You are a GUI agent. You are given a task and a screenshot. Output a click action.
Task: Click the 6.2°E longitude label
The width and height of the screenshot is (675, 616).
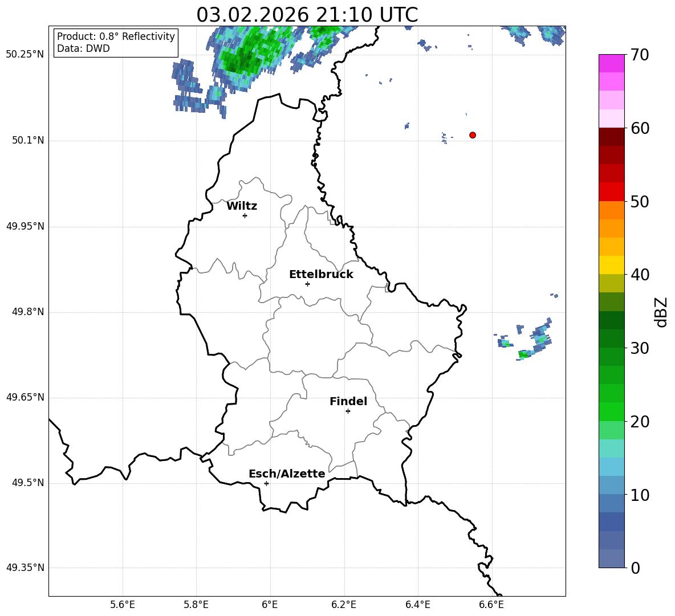point(344,605)
